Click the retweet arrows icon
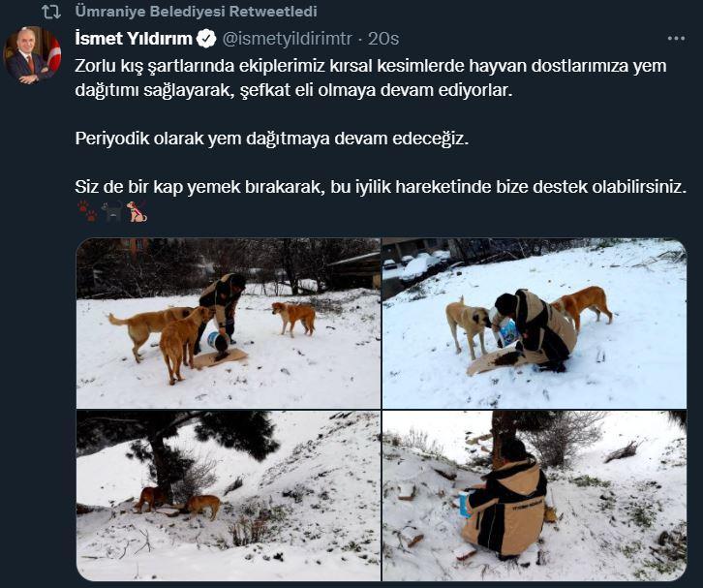 click(x=51, y=13)
